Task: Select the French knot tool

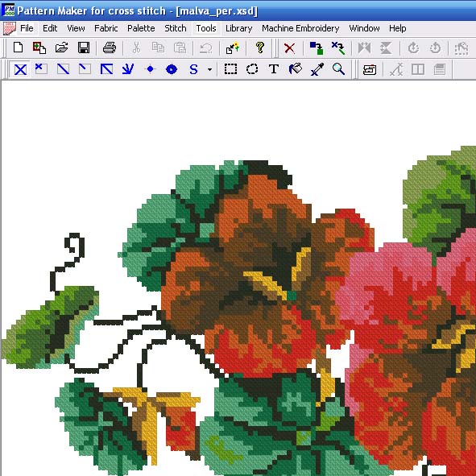Action: 150,69
